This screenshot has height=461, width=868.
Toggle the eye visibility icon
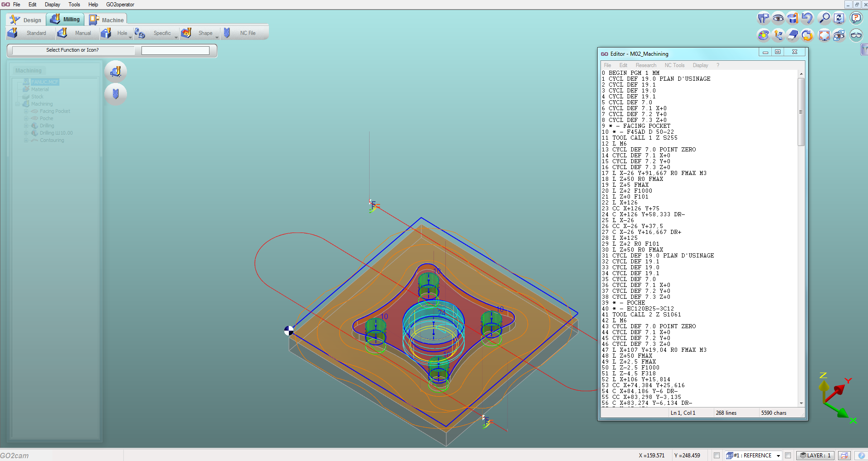tap(778, 18)
